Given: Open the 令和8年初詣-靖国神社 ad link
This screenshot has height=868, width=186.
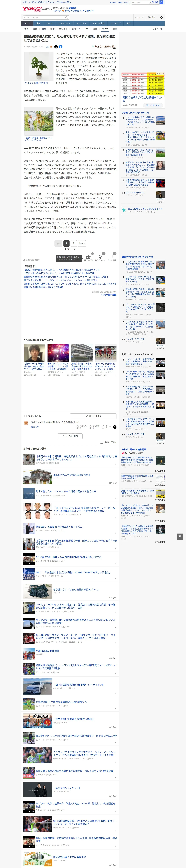Looking at the screenshot, I should [x=48, y=651].
